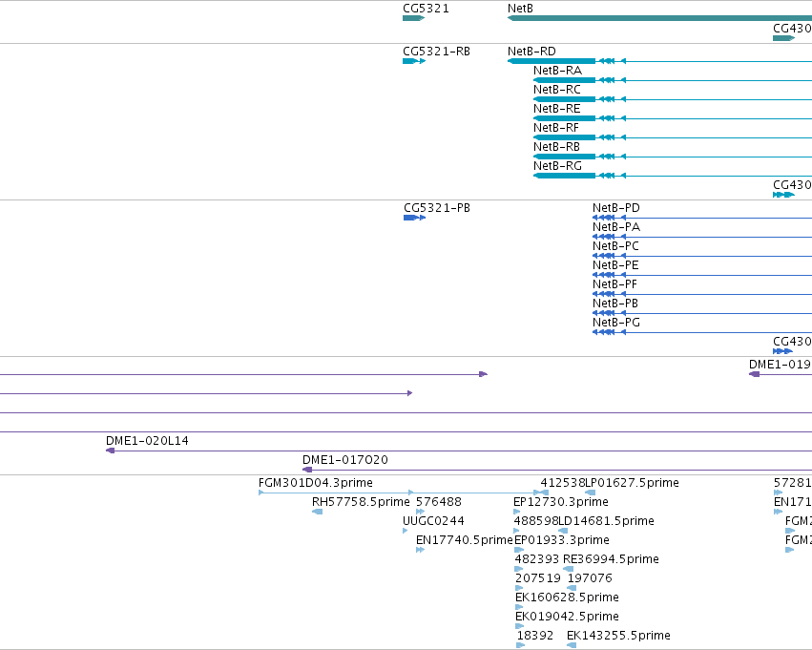Select the NetB-PD CDS label
Image resolution: width=812 pixels, height=650 pixels.
click(616, 208)
